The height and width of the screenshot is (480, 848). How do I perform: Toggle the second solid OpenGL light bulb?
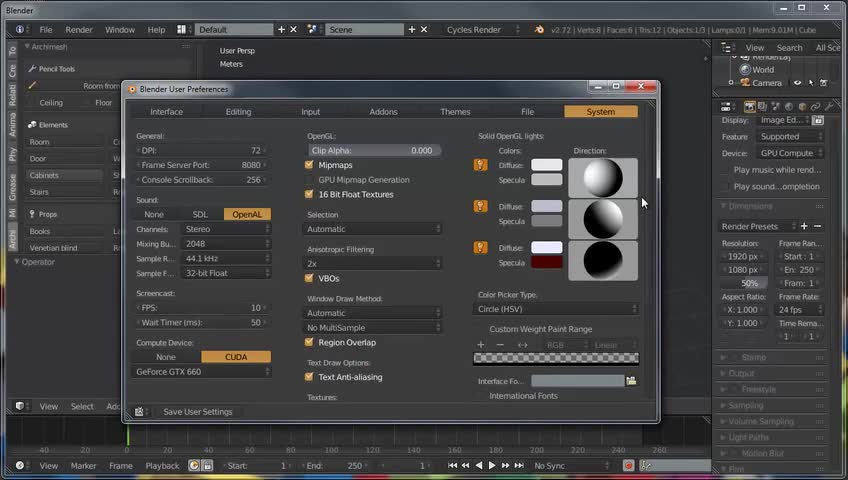[x=480, y=206]
